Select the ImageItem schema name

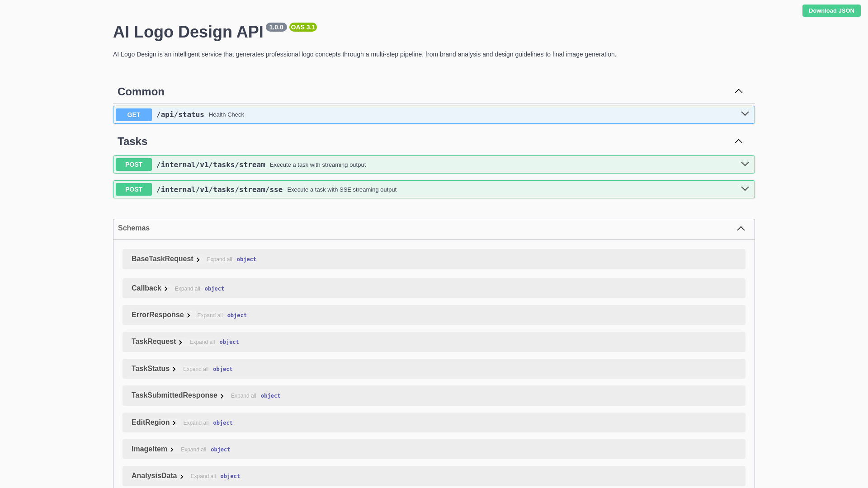click(149, 449)
